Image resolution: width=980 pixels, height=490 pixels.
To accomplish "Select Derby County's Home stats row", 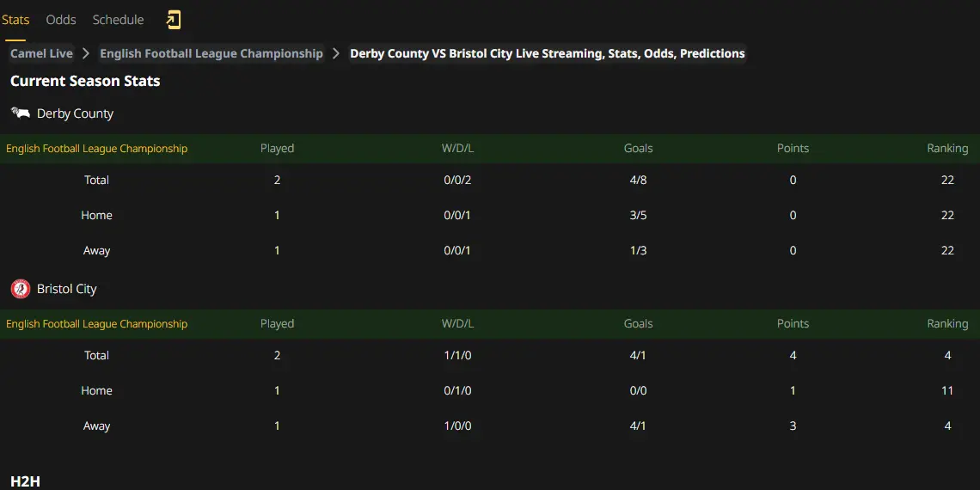I will (x=490, y=216).
